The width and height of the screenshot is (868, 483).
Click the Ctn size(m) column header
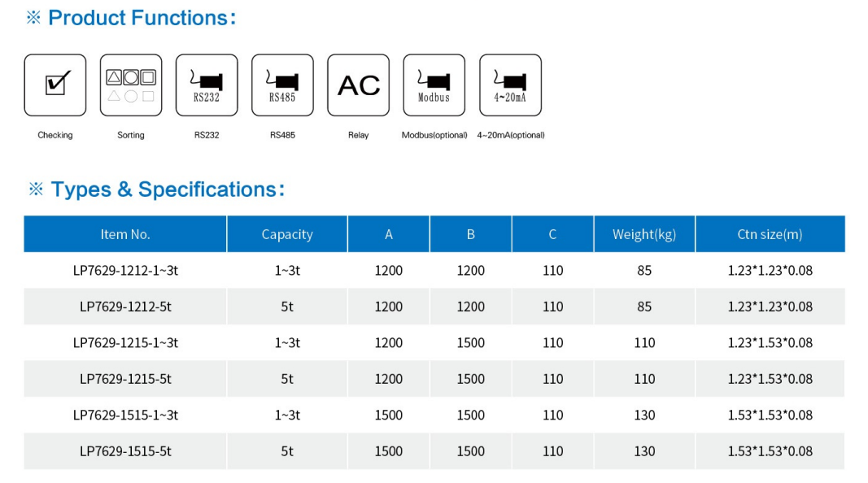click(770, 234)
